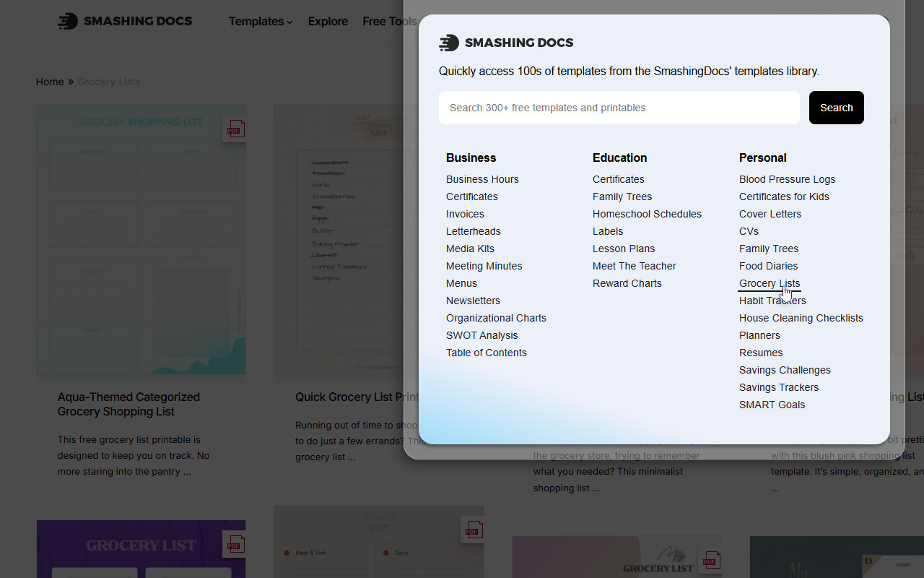The width and height of the screenshot is (924, 578).
Task: Click the PDF icon on the Meat & Fish list card
Action: tap(472, 530)
